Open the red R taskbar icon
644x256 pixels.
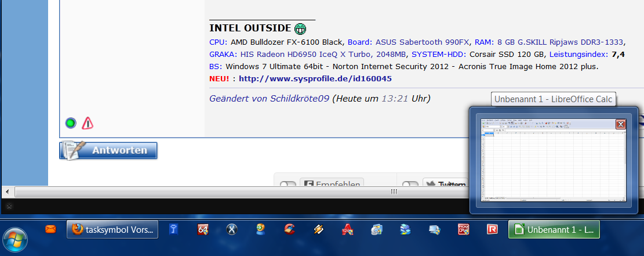coord(492,230)
